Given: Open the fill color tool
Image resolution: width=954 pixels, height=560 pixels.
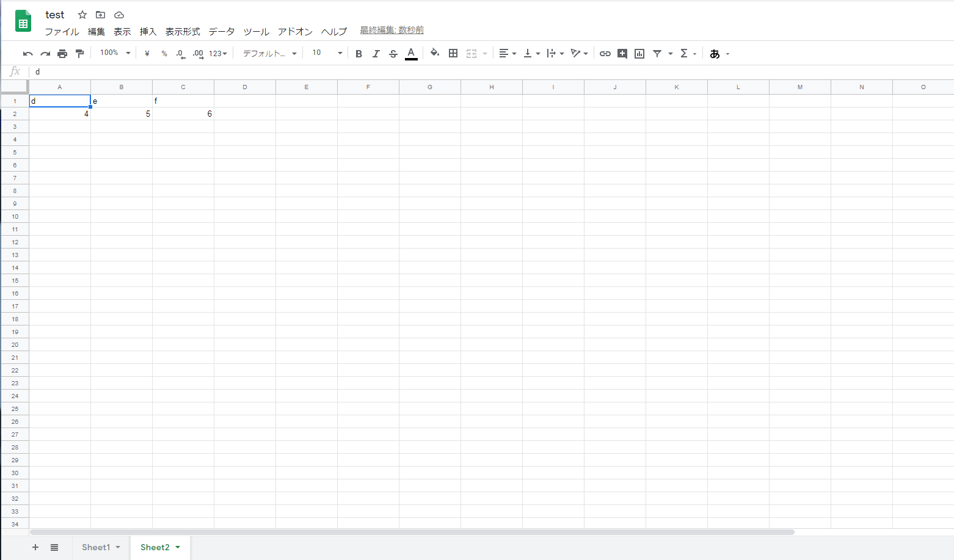Looking at the screenshot, I should 435,53.
